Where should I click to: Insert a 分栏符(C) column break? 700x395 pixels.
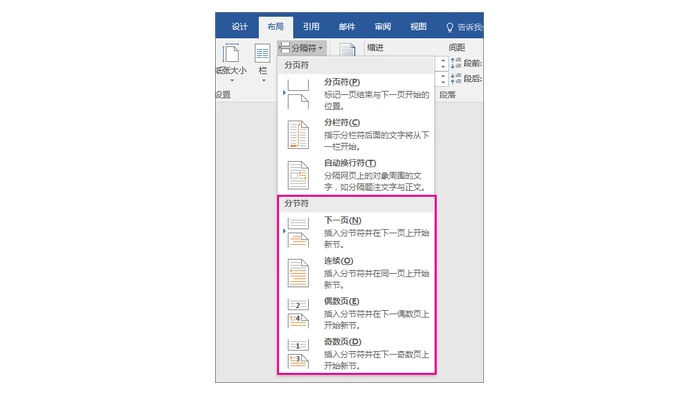coord(356,134)
